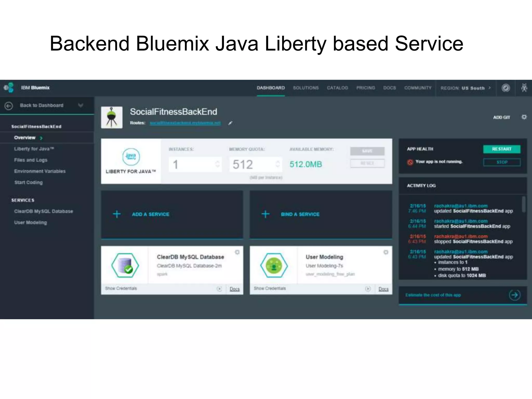Click the ClearDB MySQL Database hexagon icon
The width and height of the screenshot is (532, 399).
tap(125, 265)
